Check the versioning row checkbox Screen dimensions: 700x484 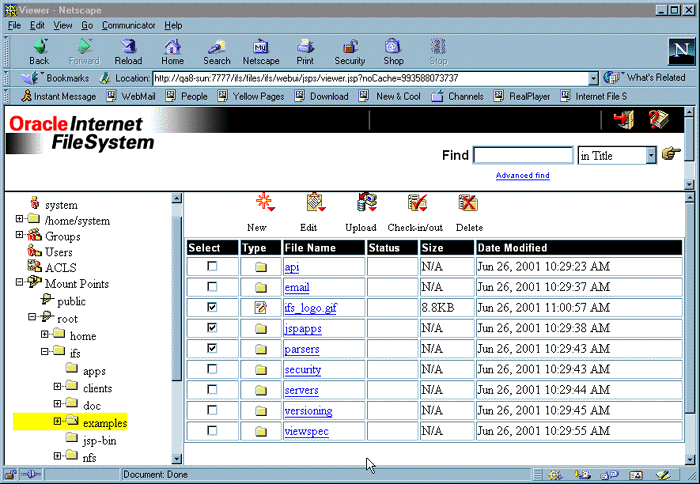(212, 410)
